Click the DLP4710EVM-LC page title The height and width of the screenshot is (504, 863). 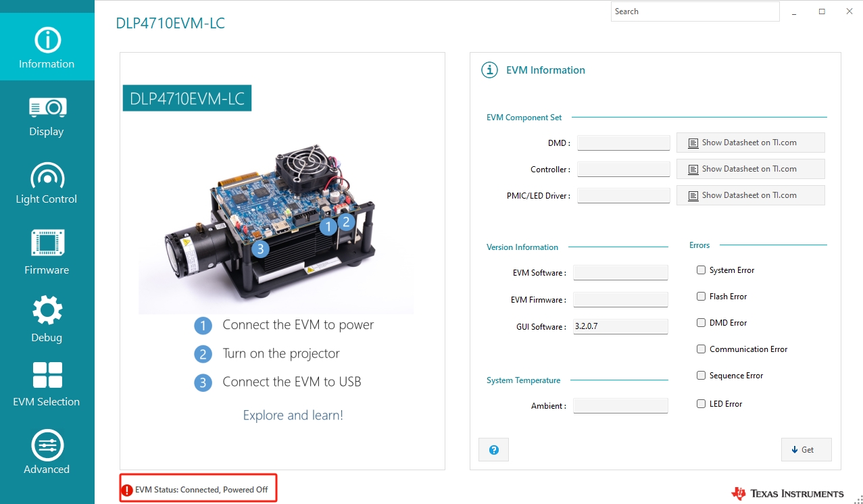click(170, 24)
